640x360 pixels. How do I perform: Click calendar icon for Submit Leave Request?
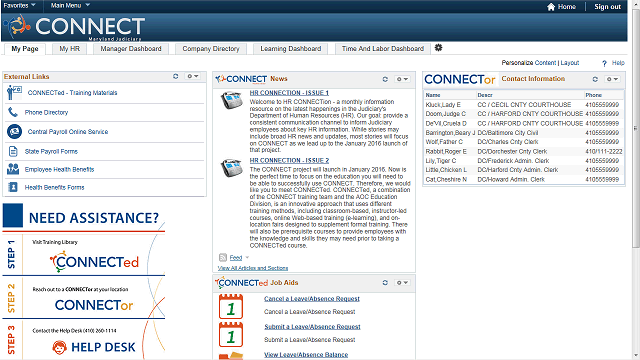coord(231,334)
